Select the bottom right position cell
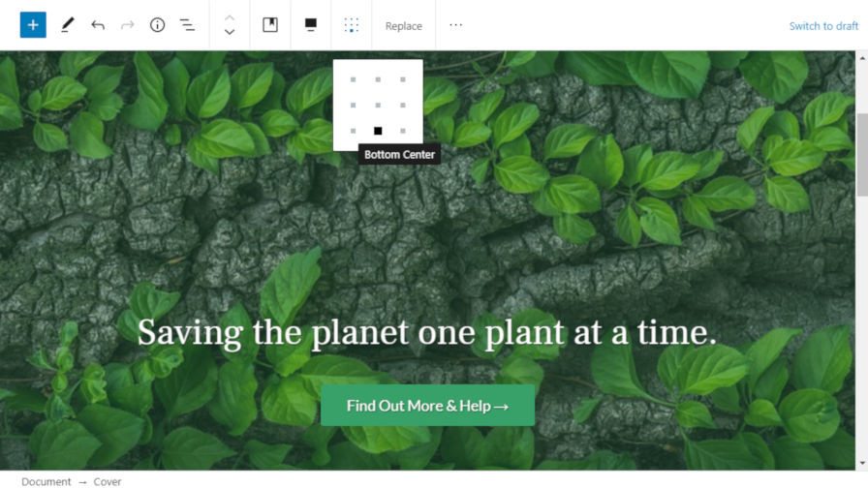 click(x=403, y=131)
